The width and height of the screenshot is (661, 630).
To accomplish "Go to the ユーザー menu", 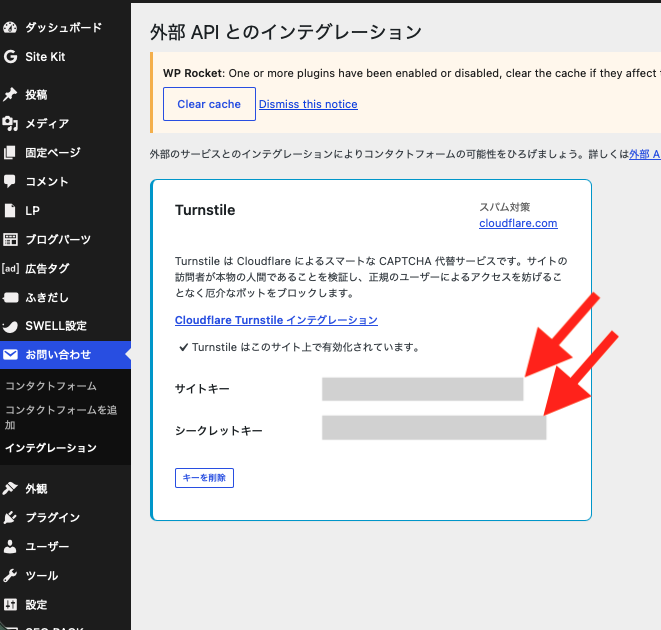I will (47, 547).
